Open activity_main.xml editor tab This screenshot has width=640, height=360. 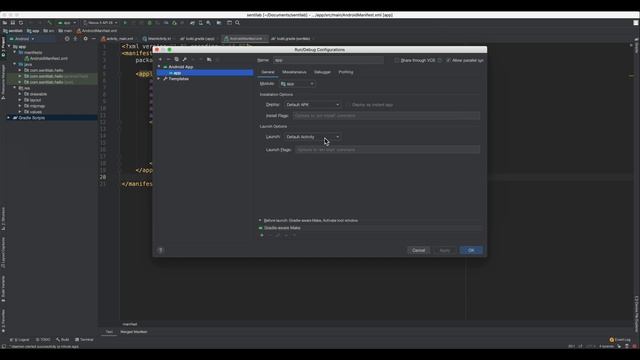(118, 39)
